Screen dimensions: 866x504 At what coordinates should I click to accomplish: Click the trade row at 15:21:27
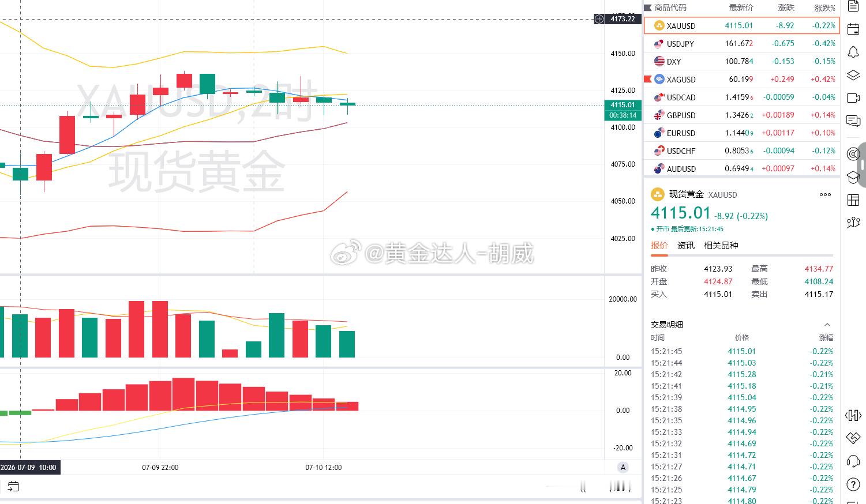pyautogui.click(x=742, y=467)
